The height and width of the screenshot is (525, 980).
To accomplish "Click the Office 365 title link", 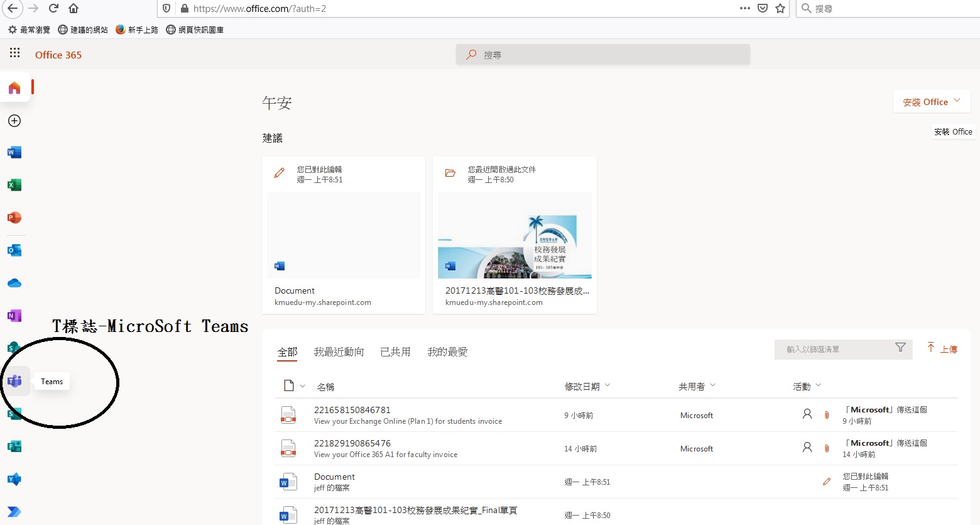I will tap(58, 55).
